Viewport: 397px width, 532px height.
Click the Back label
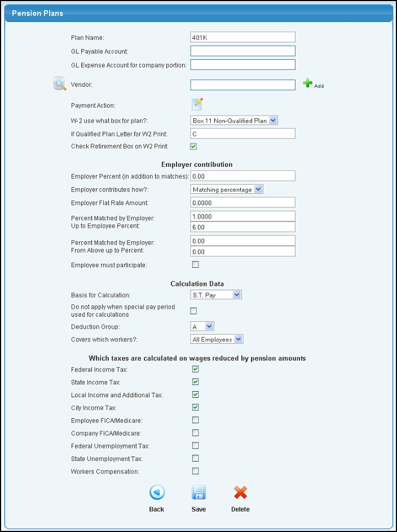157,509
